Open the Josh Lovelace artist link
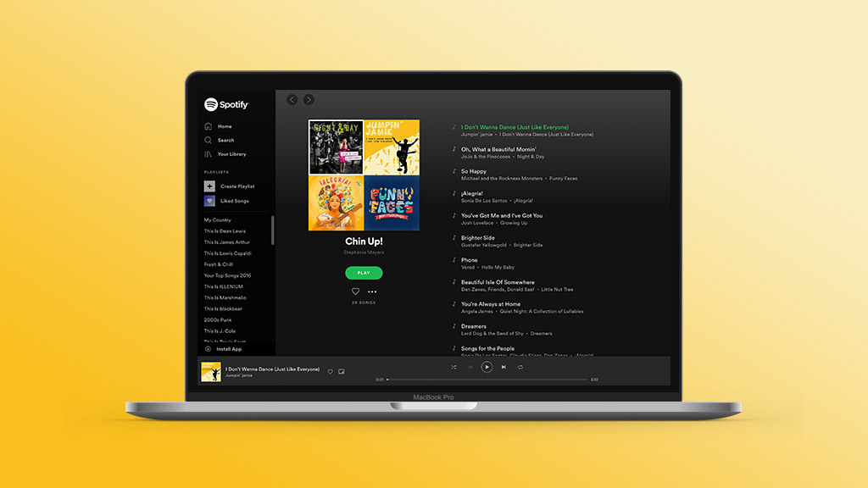The image size is (868, 488). point(477,223)
